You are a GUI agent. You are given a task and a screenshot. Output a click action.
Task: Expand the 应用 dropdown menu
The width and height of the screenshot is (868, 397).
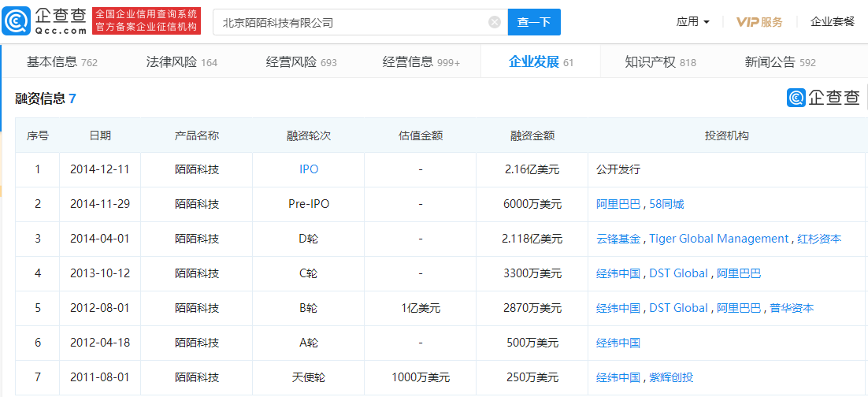pyautogui.click(x=692, y=22)
